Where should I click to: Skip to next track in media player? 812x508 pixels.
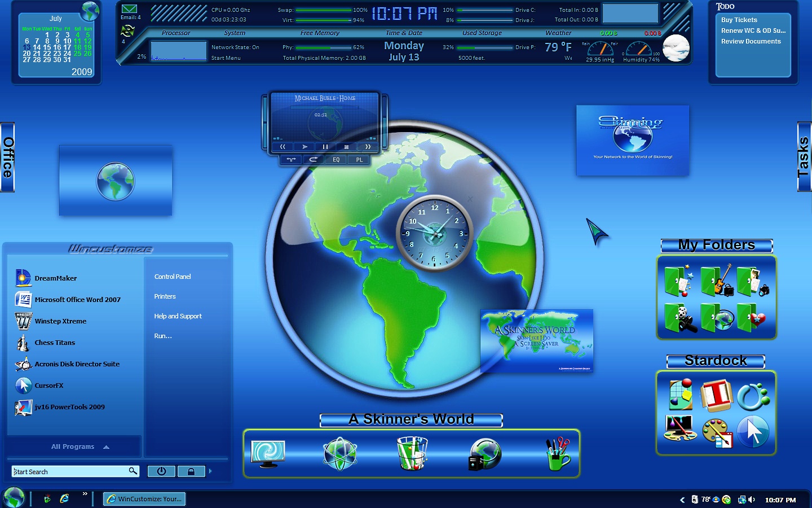[x=368, y=147]
